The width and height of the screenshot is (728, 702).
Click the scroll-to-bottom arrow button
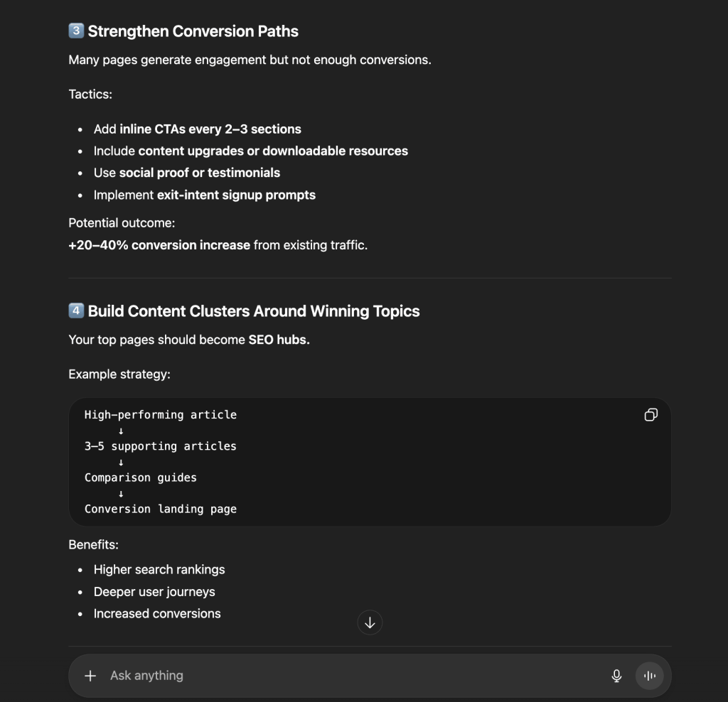pyautogui.click(x=370, y=622)
